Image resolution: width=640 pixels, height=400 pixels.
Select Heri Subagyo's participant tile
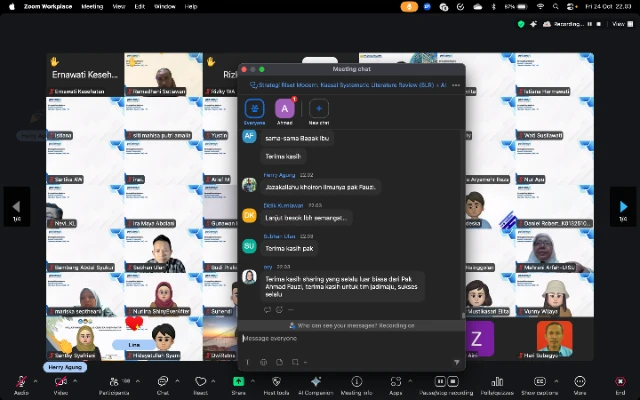pos(554,339)
